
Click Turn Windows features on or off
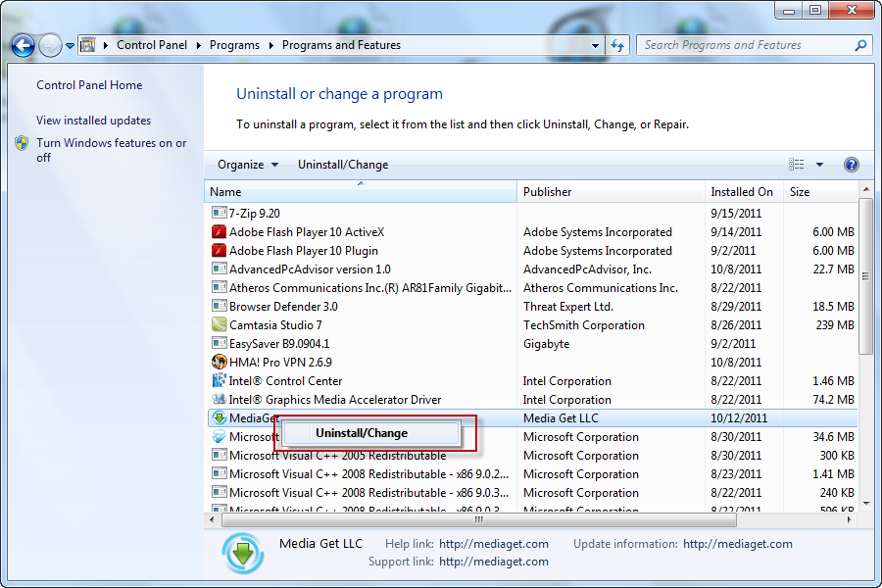tap(112, 150)
